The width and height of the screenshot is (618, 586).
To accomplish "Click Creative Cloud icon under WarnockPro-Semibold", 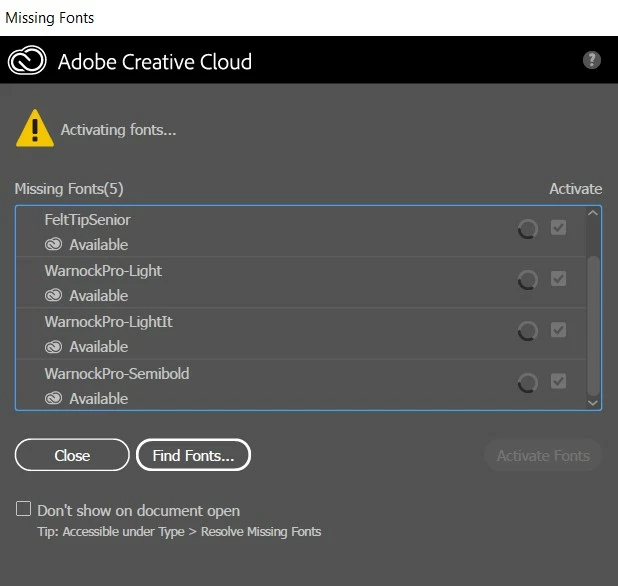I will pos(53,398).
